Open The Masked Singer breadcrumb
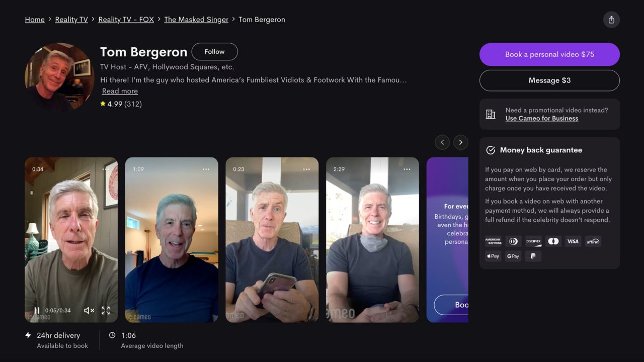The image size is (644, 362). tap(196, 20)
